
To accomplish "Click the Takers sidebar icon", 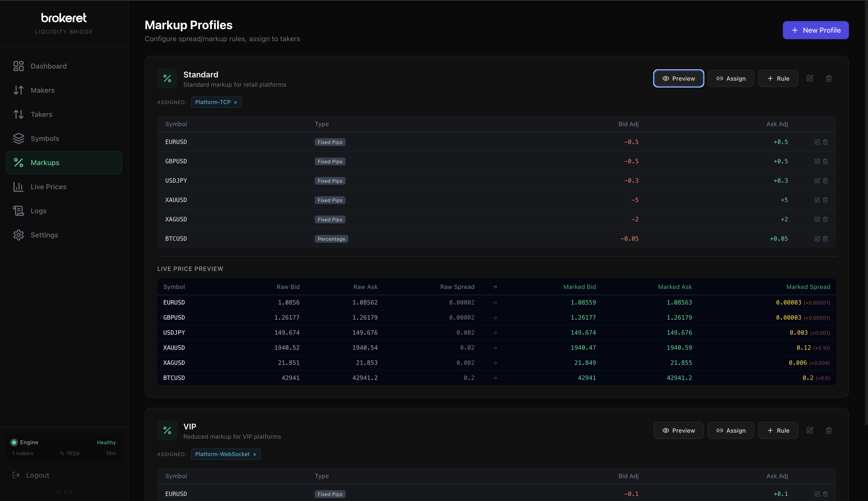I will click(19, 114).
